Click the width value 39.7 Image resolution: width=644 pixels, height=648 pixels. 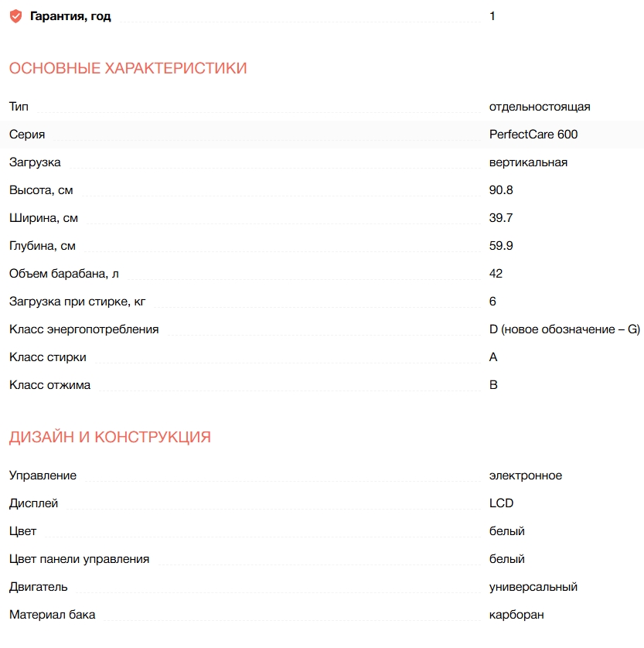click(501, 218)
